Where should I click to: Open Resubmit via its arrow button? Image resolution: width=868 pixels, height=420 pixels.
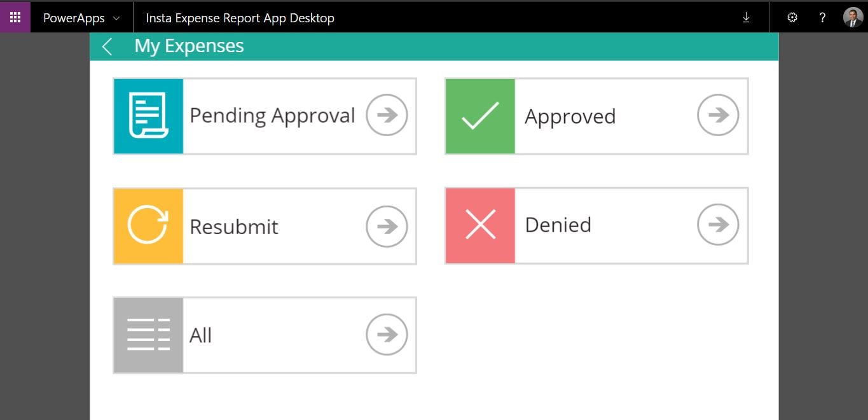click(x=387, y=226)
